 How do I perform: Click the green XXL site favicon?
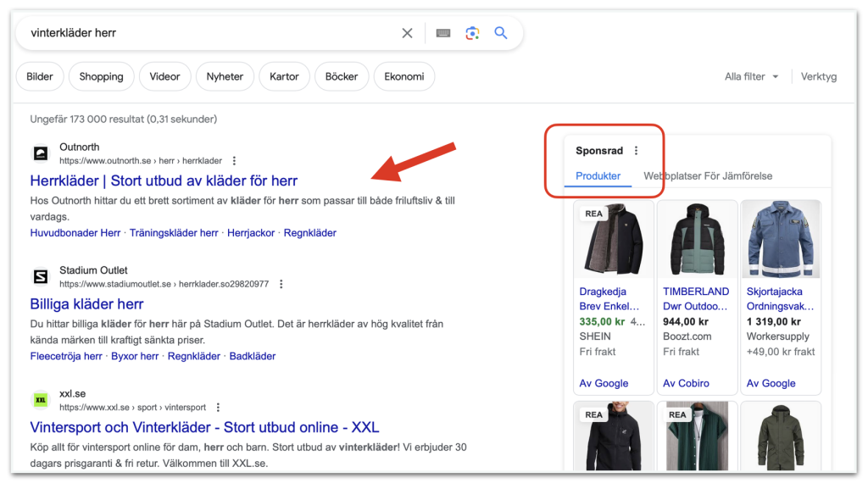(41, 400)
